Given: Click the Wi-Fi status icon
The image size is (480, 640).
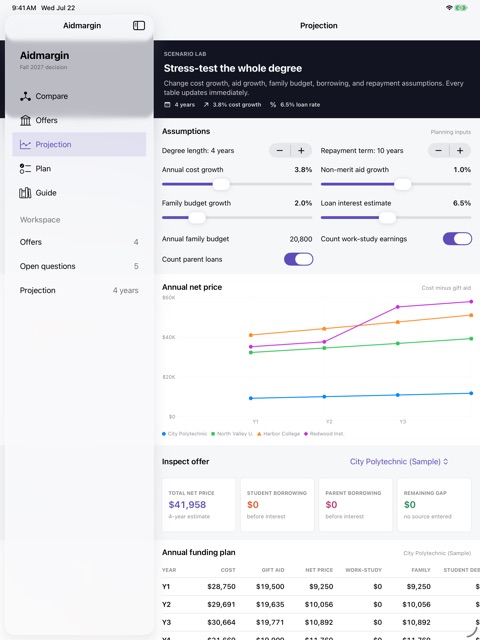Looking at the screenshot, I should point(449,8).
